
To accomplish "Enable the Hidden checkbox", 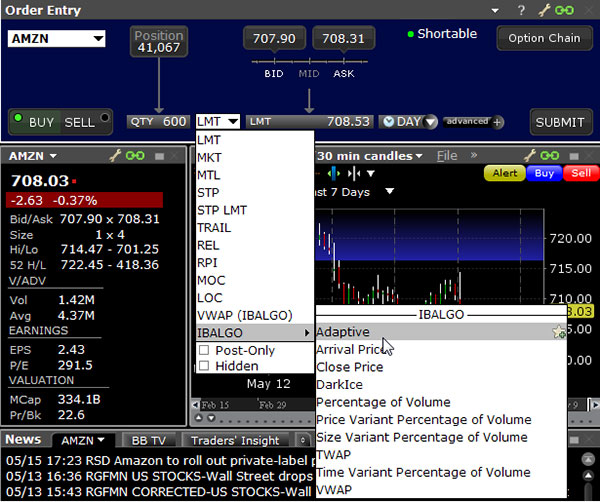I will 204,366.
